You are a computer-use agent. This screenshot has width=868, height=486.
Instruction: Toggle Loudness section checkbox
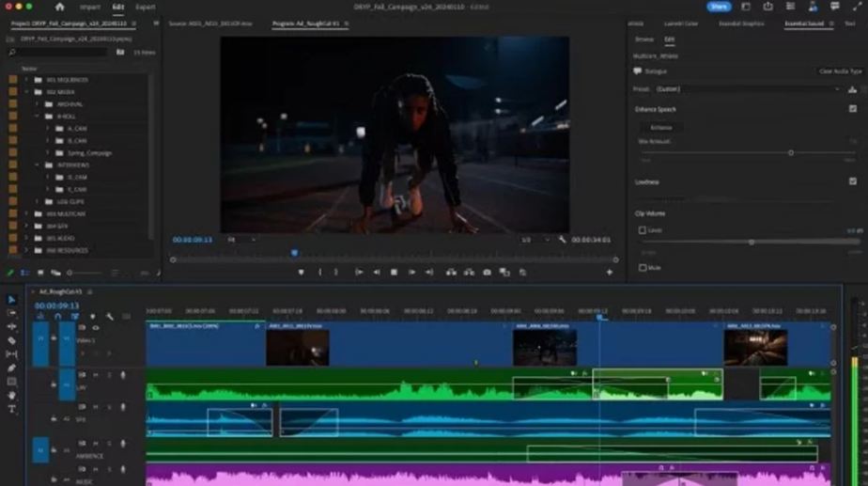click(853, 181)
